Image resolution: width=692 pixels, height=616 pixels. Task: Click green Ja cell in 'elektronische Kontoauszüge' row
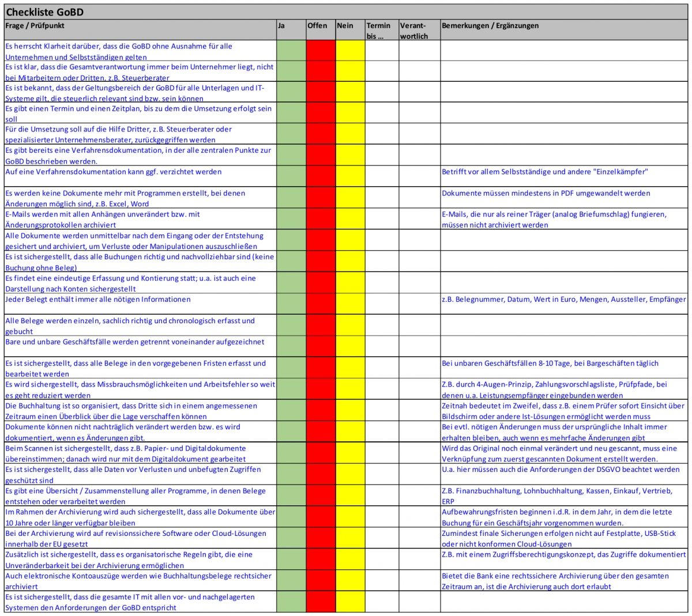pos(291,581)
